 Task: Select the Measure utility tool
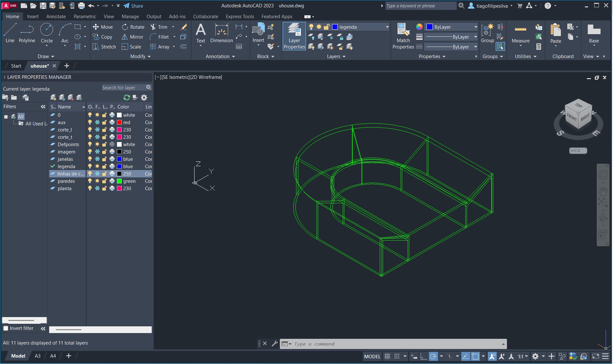coord(520,34)
